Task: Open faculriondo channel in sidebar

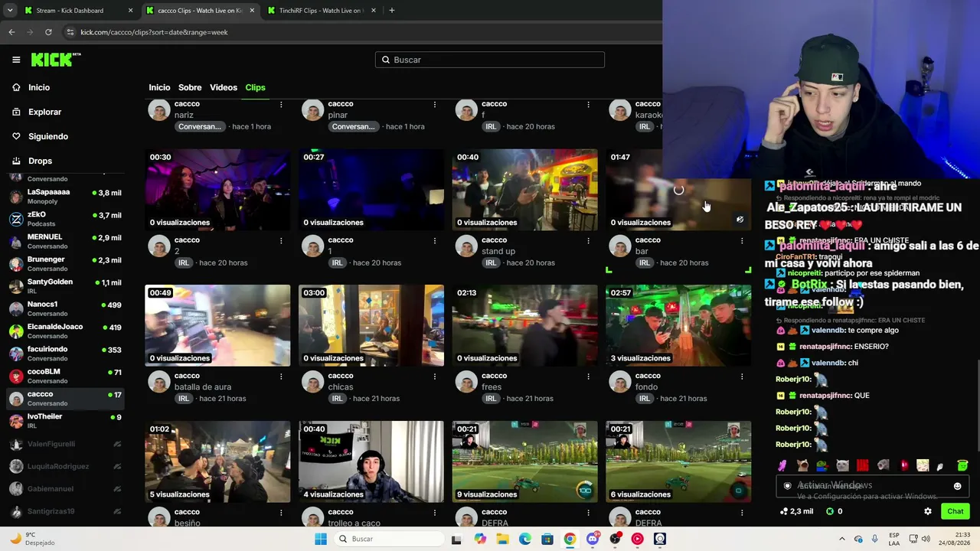Action: point(65,354)
